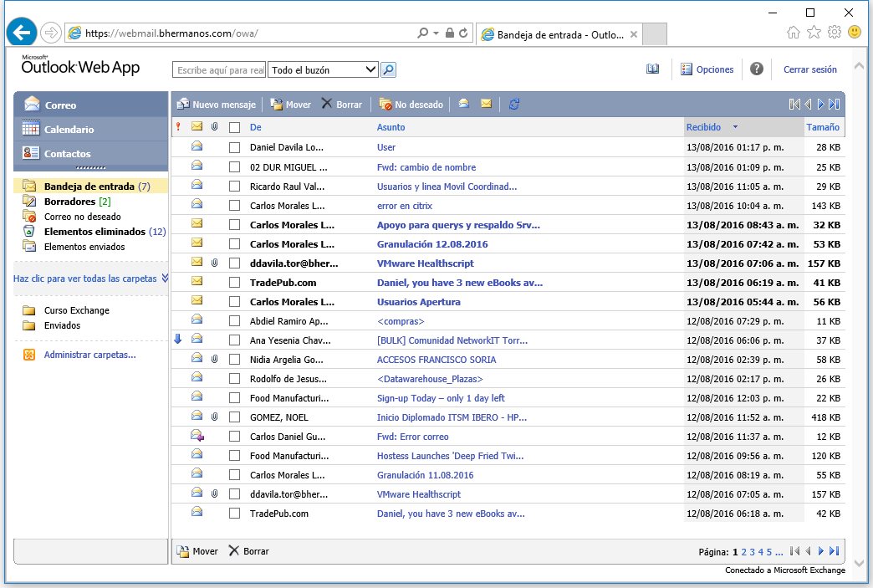Tick checkbox next to VMware Healthscript unread
The width and height of the screenshot is (873, 588).
234,263
